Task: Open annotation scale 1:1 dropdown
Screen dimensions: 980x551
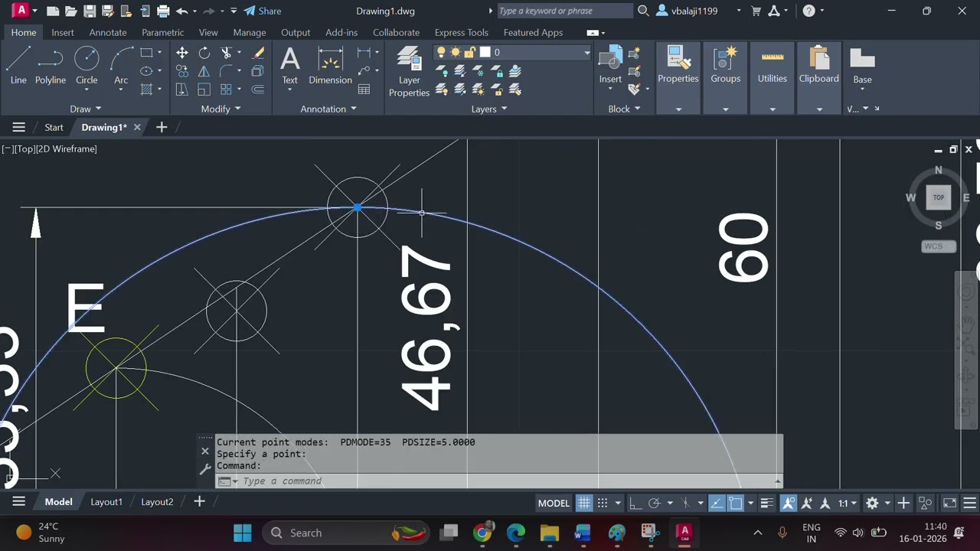Action: pos(847,503)
